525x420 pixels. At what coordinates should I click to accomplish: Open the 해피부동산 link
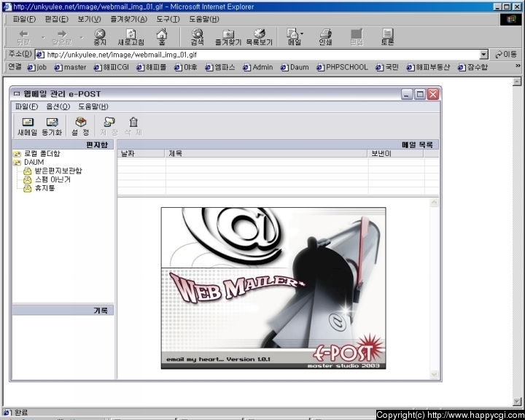pos(428,67)
